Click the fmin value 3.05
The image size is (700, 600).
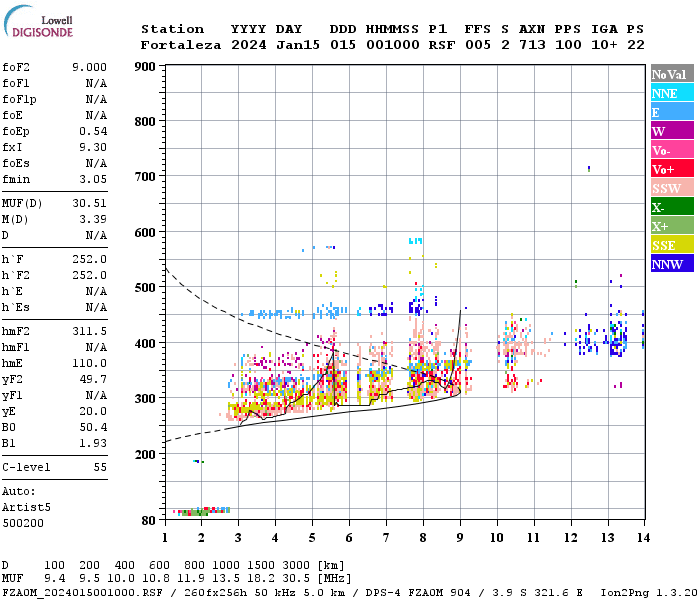pyautogui.click(x=93, y=179)
